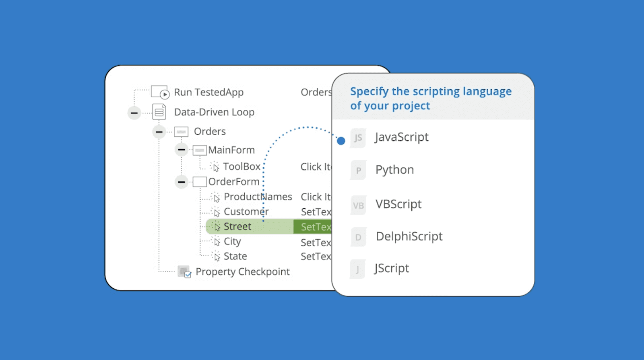Image resolution: width=644 pixels, height=360 pixels.
Task: Collapse the MainForm tree node
Action: point(182,150)
